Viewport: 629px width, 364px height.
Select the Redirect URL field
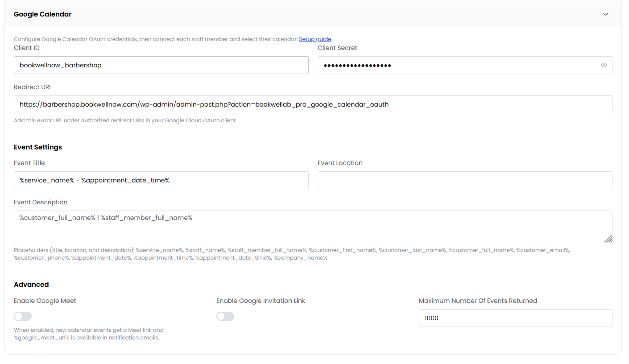tap(313, 104)
